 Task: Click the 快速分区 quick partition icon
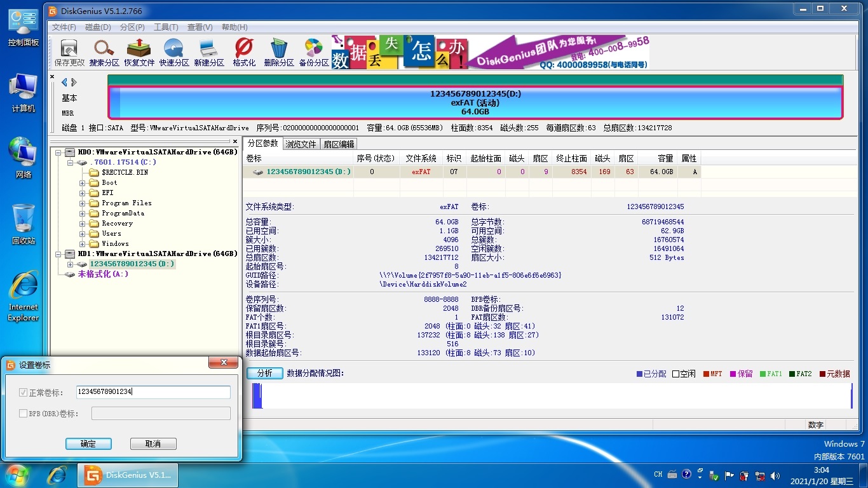(174, 52)
